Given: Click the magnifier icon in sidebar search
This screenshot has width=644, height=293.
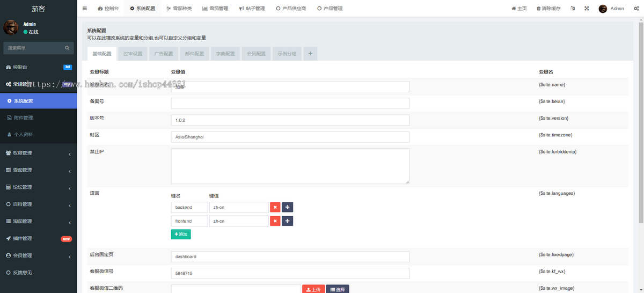Looking at the screenshot, I should [68, 48].
